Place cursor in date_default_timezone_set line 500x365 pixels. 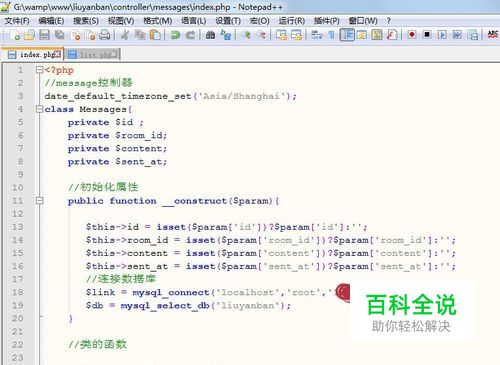[x=170, y=96]
